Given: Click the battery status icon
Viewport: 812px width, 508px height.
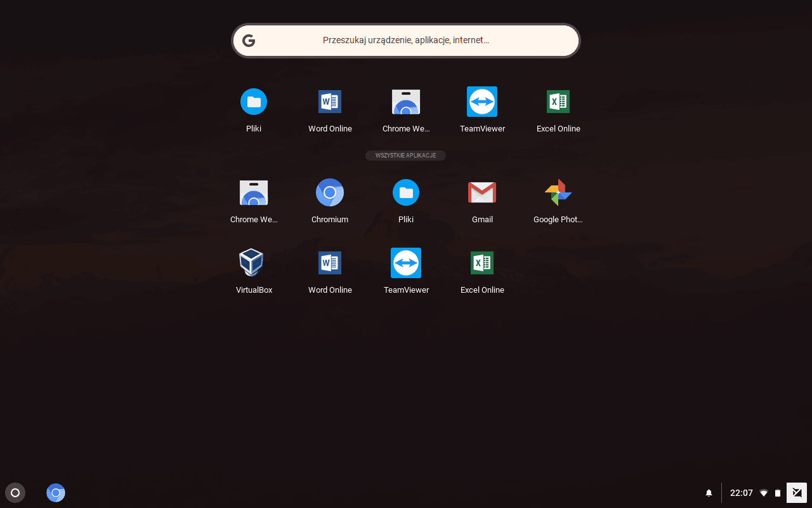Looking at the screenshot, I should pos(778,493).
